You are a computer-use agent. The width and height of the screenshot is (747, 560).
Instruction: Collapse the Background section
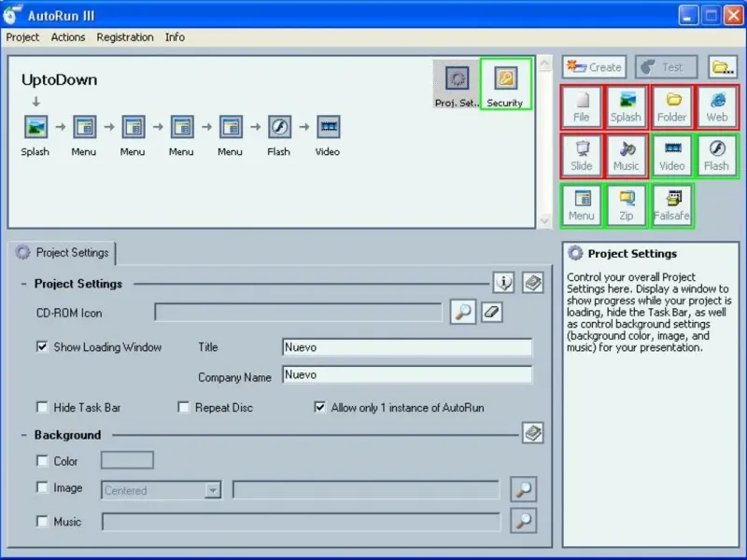[x=24, y=435]
